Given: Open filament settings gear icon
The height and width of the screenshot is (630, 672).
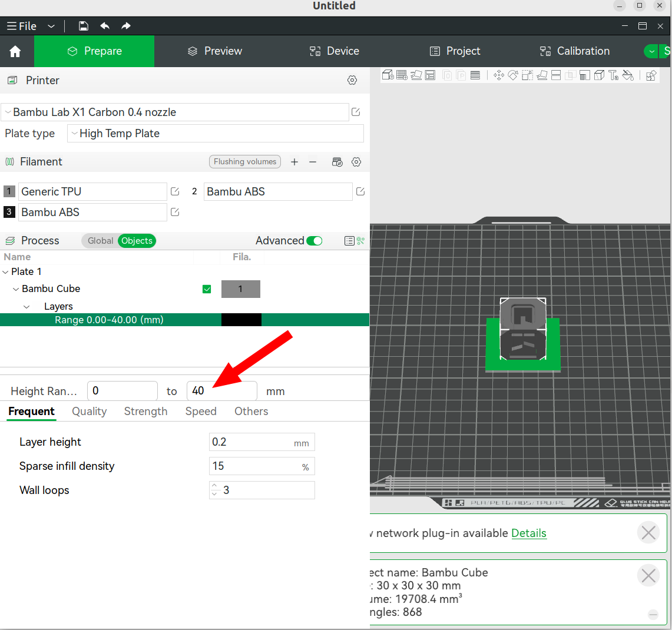Looking at the screenshot, I should click(x=356, y=162).
